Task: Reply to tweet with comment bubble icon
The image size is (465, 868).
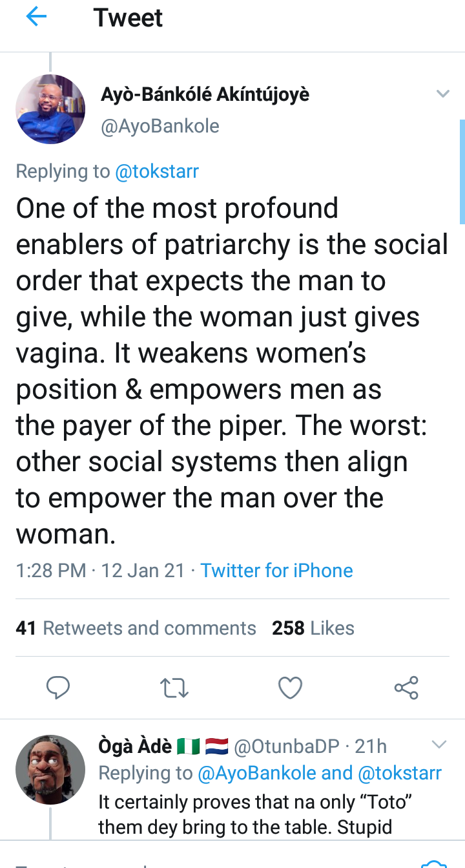Action: pos(59,688)
